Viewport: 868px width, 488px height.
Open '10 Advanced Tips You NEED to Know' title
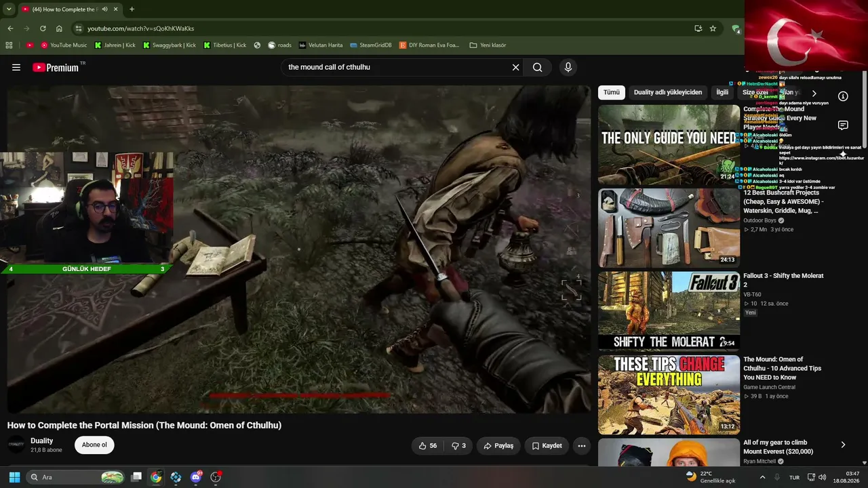pyautogui.click(x=782, y=369)
